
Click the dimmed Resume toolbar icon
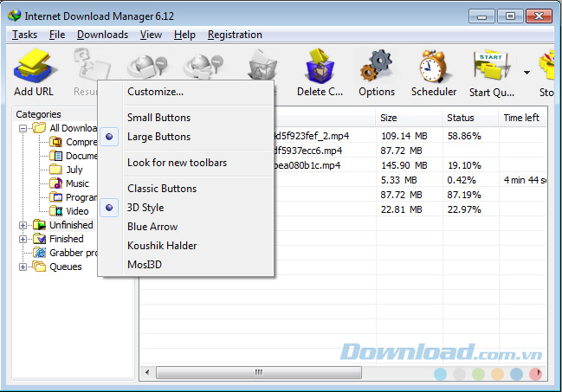(x=91, y=67)
